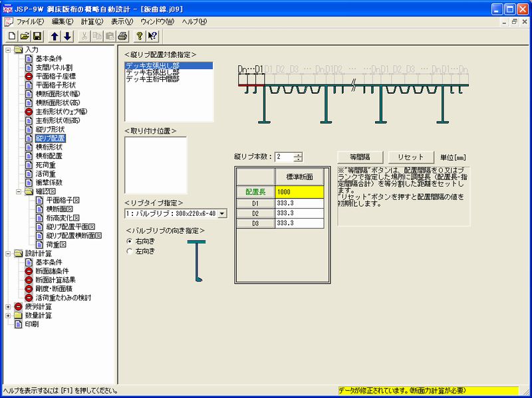Select the 左向き radio button
Viewport: 532px width, 398px height.
[x=129, y=250]
